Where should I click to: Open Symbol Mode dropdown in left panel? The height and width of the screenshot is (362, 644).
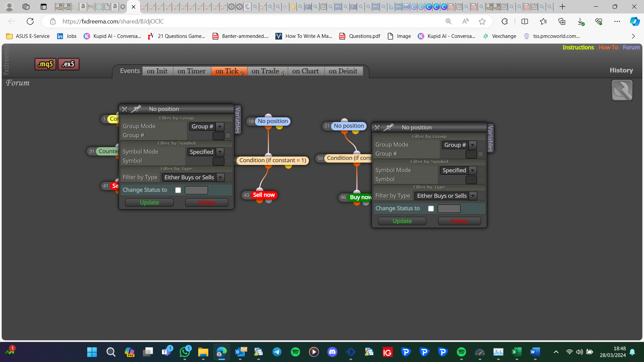[x=206, y=152]
